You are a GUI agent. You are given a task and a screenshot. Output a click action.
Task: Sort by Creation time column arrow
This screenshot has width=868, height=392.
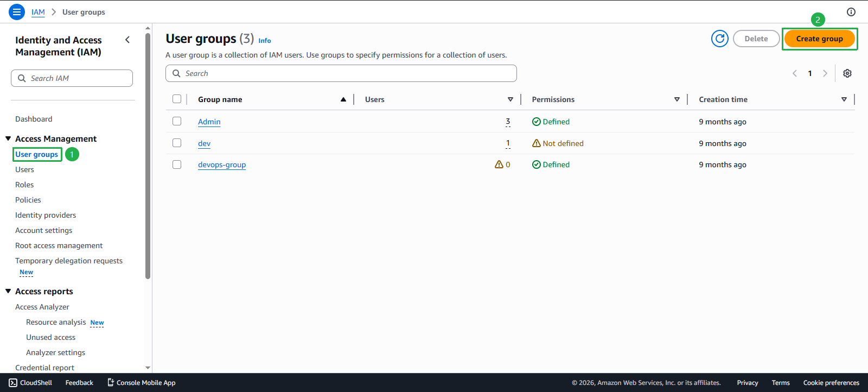pyautogui.click(x=844, y=99)
